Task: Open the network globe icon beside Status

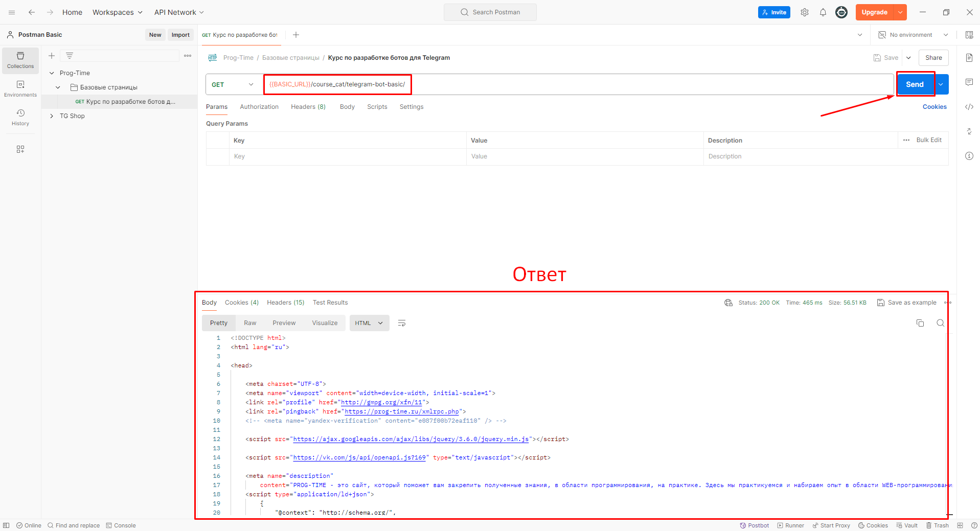Action: [728, 303]
